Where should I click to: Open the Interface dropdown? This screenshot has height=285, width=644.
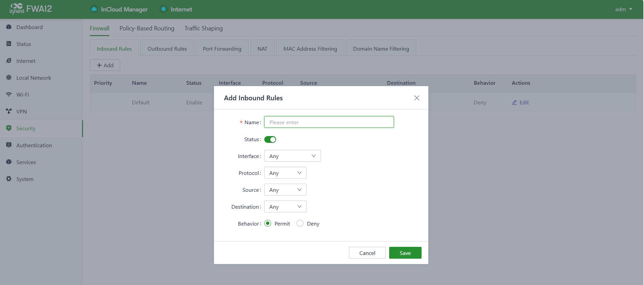(292, 156)
